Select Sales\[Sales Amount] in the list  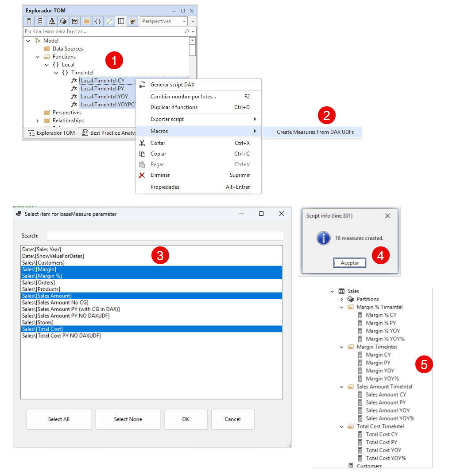pyautogui.click(x=152, y=296)
